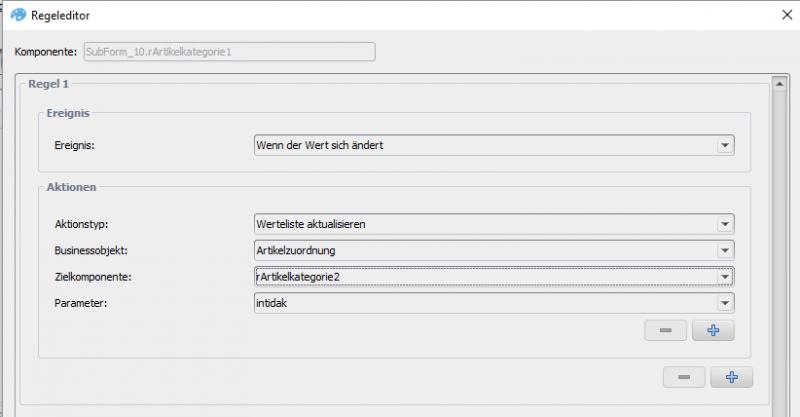The width and height of the screenshot is (800, 417).
Task: Open the 'Werteliste aktualisieren' combo box
Action: (x=494, y=224)
